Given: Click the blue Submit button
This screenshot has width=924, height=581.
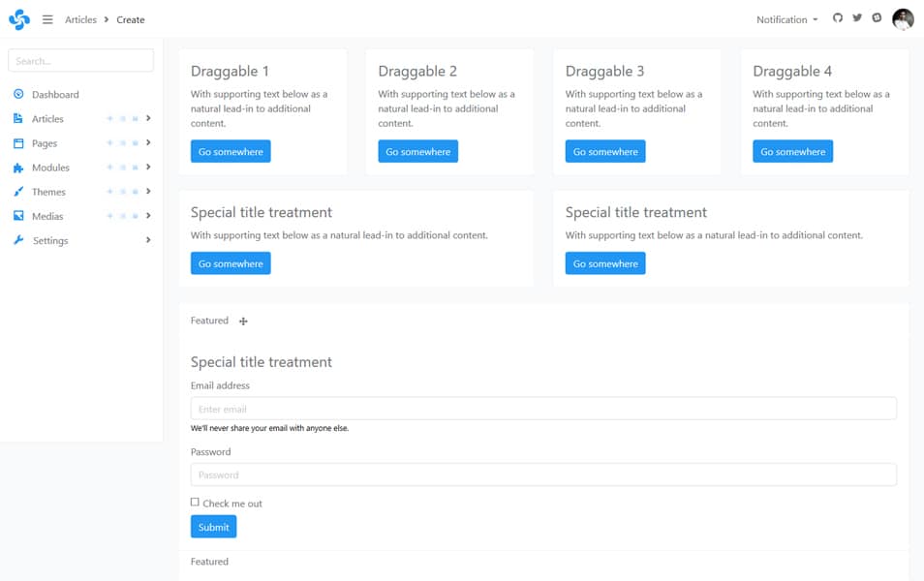Looking at the screenshot, I should pyautogui.click(x=213, y=527).
